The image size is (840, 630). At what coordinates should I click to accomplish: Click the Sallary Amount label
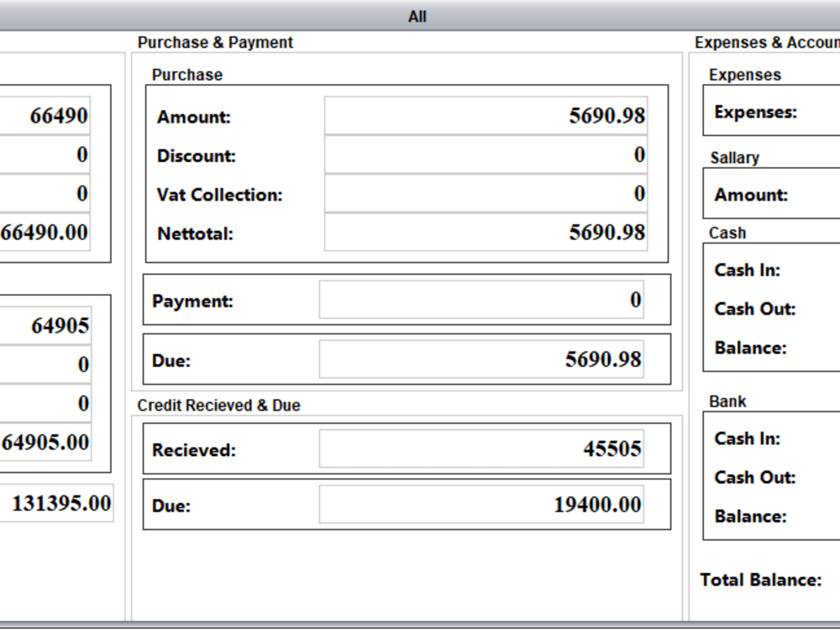pyautogui.click(x=751, y=195)
